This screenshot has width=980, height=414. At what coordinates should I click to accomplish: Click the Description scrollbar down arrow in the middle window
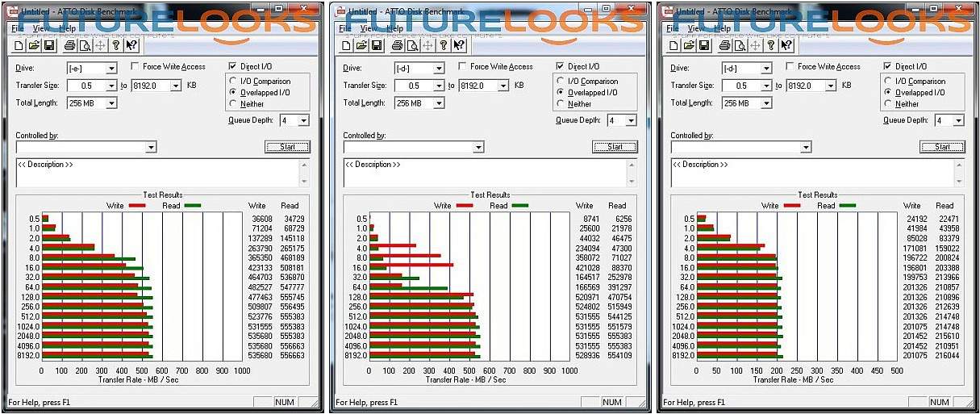(631, 182)
